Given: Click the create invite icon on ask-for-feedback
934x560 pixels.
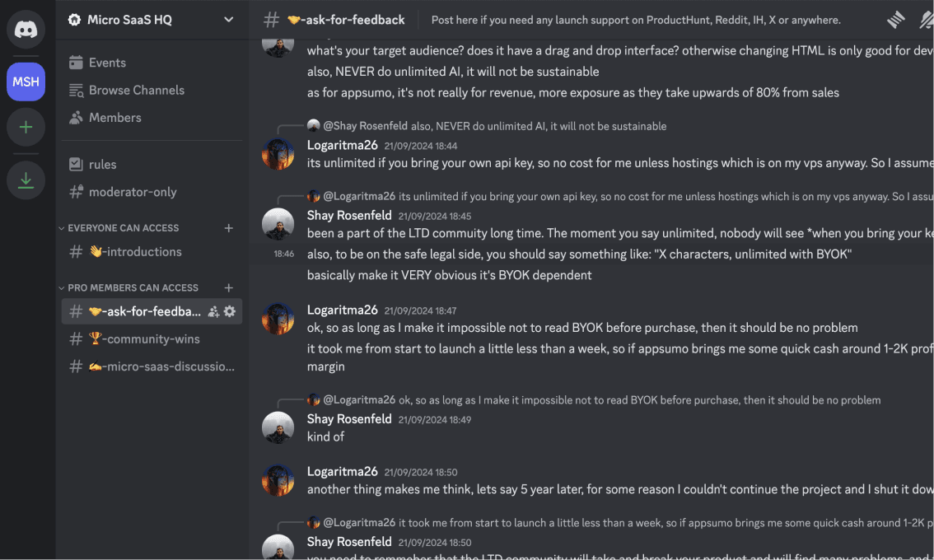Looking at the screenshot, I should [x=213, y=311].
